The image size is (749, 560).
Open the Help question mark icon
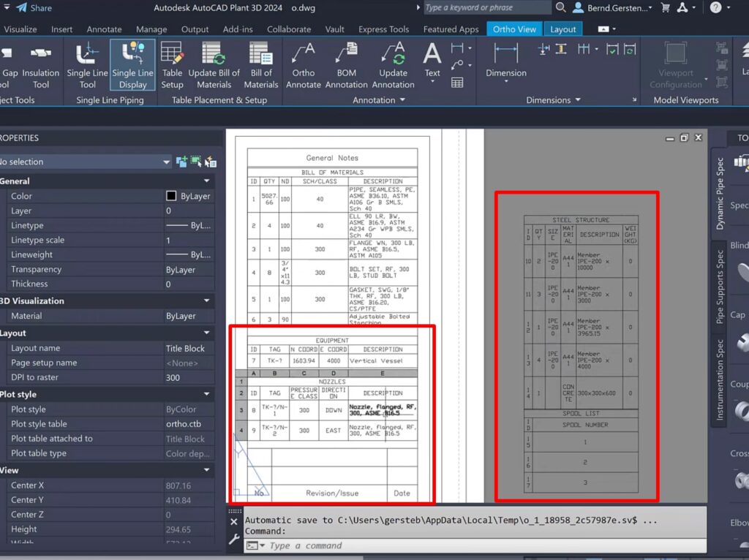[715, 7]
